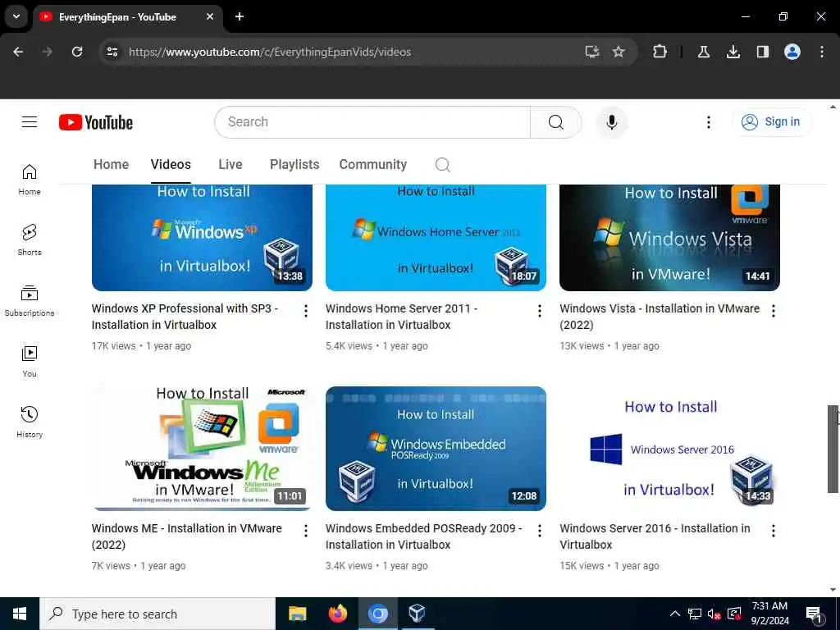The image size is (840, 630).
Task: Open the YouTube hamburger guide menu
Action: pyautogui.click(x=30, y=122)
